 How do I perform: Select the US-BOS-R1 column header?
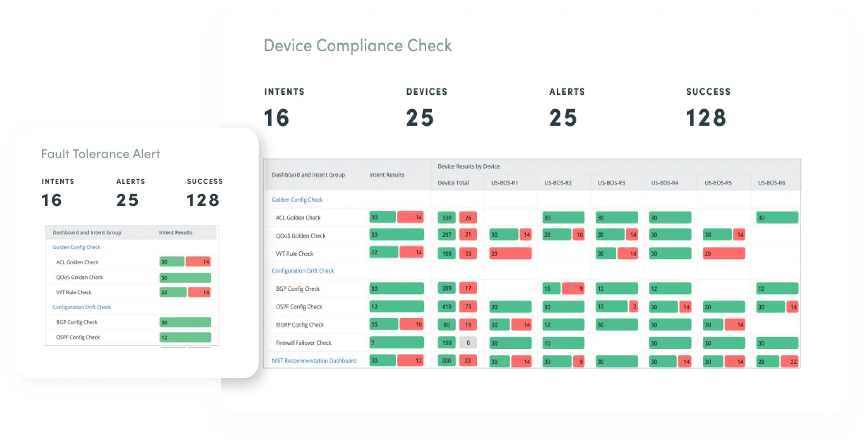tap(504, 183)
